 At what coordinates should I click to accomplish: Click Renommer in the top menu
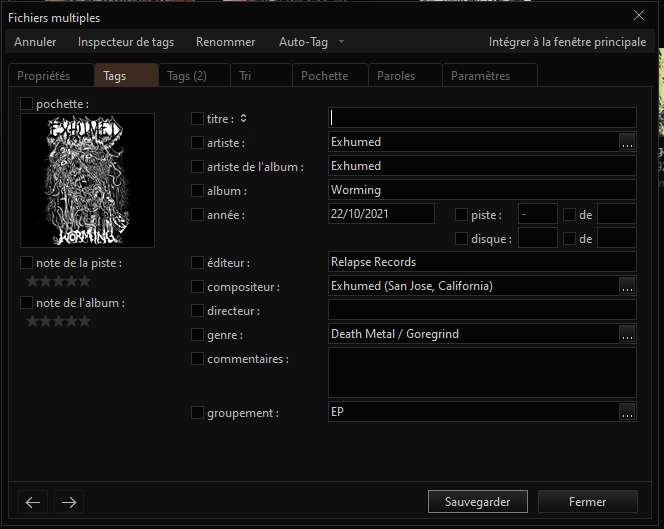tap(225, 42)
